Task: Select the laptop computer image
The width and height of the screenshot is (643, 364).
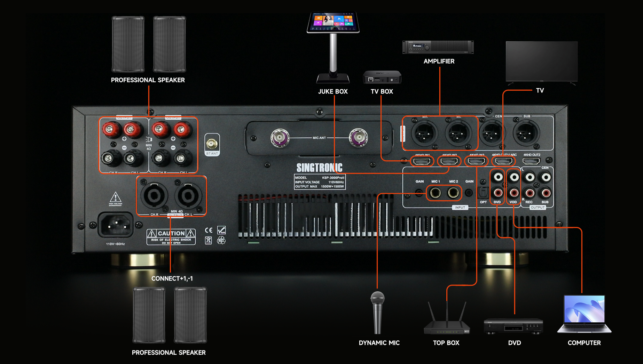Action: (585, 314)
